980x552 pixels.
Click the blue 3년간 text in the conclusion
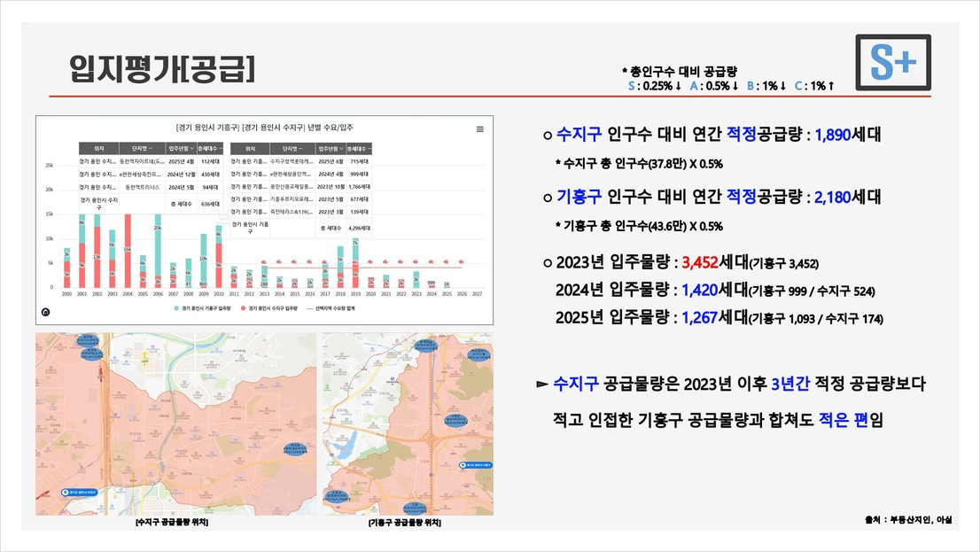790,384
